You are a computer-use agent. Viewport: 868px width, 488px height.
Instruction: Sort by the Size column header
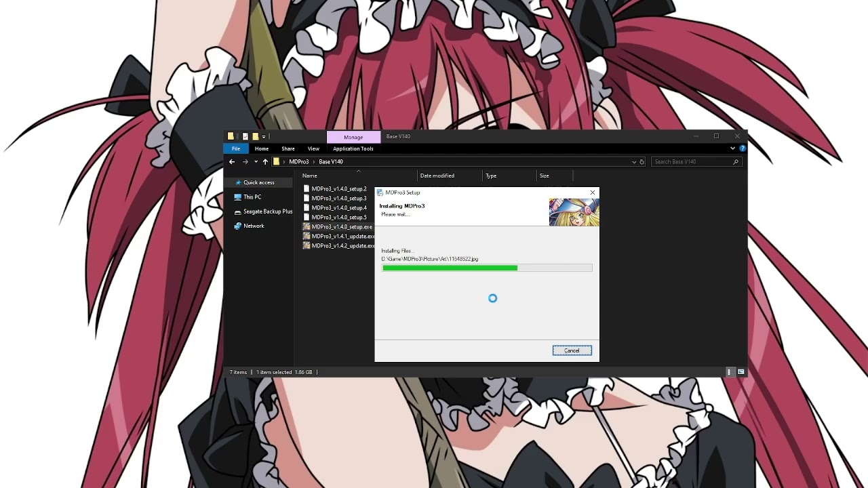click(x=545, y=176)
